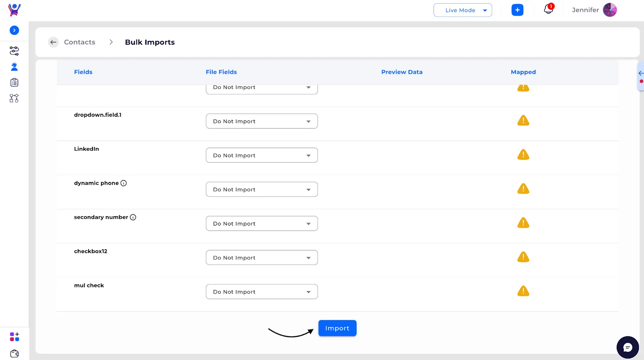Viewport: 644px width, 360px height.
Task: Click the Fields column header
Action: [x=83, y=72]
